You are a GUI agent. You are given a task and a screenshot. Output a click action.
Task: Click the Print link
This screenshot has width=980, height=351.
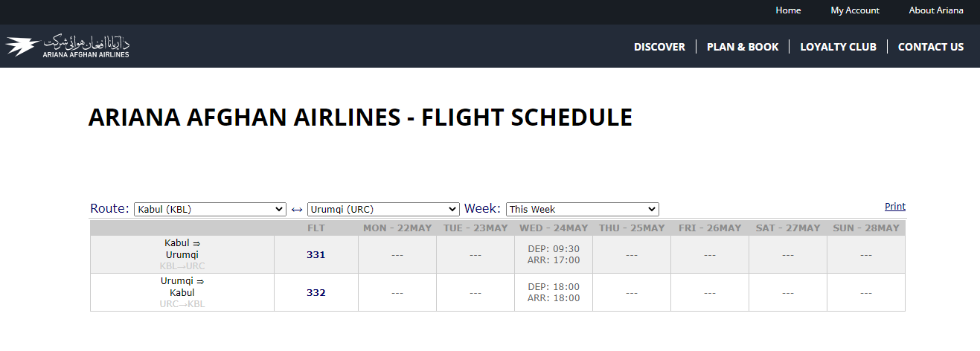pyautogui.click(x=895, y=207)
